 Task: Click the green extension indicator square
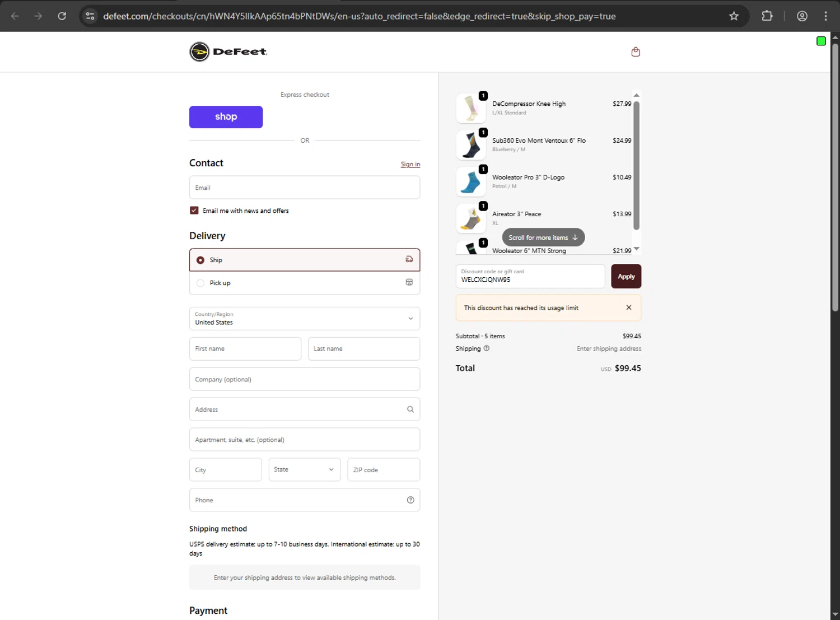point(821,41)
